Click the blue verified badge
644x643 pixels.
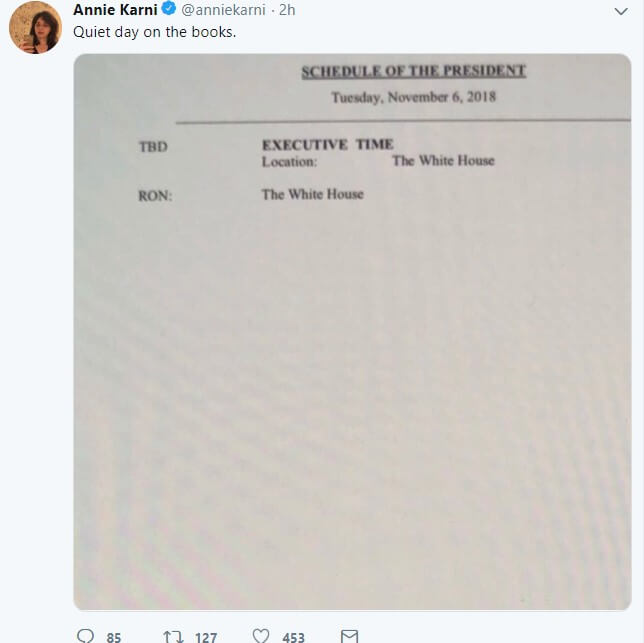[169, 9]
